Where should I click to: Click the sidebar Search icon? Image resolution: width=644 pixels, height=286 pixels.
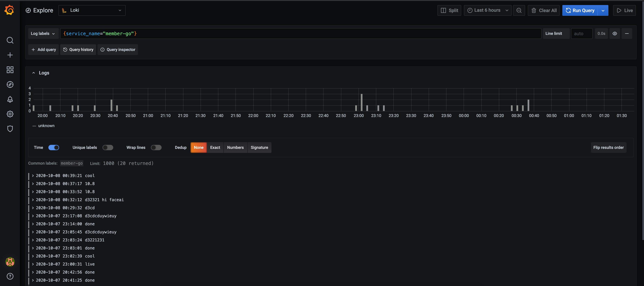[x=10, y=40]
